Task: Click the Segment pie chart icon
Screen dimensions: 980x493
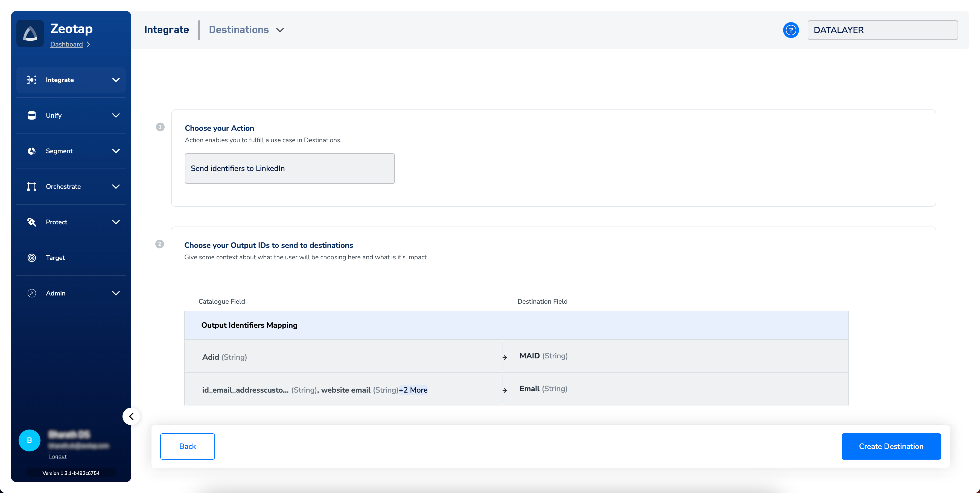Action: pos(31,151)
